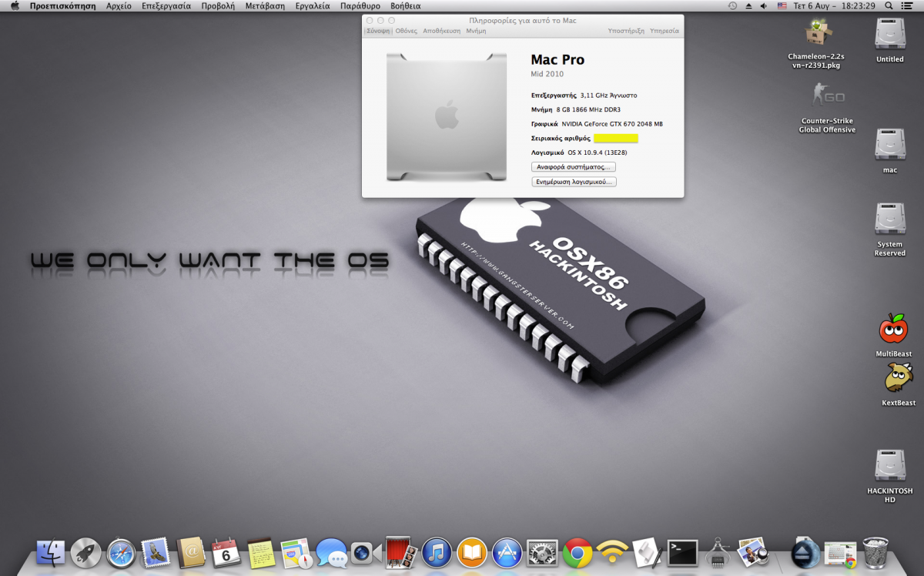The width and height of the screenshot is (924, 576).
Task: Open Finder from the Dock
Action: (51, 552)
